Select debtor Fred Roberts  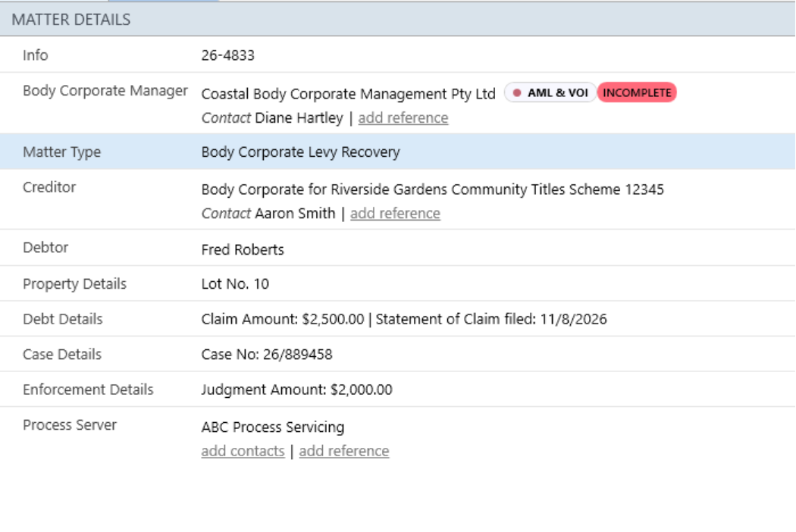click(243, 250)
